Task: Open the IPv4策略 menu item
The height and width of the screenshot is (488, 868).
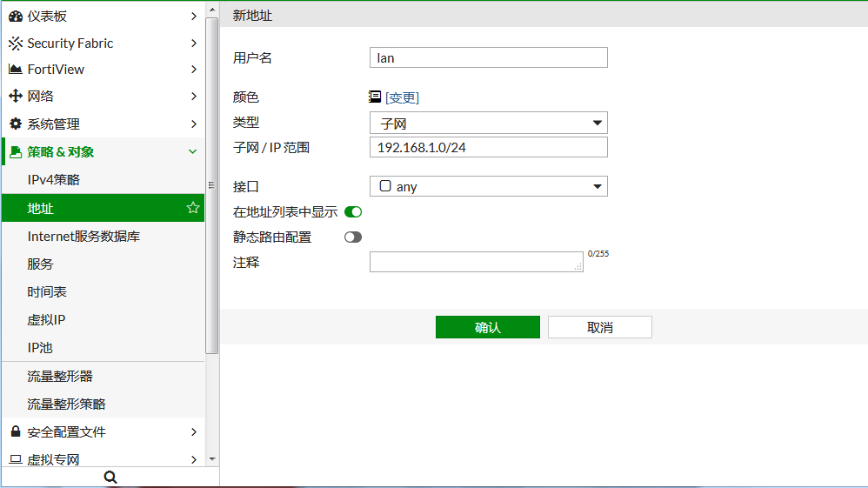Action: [x=54, y=180]
